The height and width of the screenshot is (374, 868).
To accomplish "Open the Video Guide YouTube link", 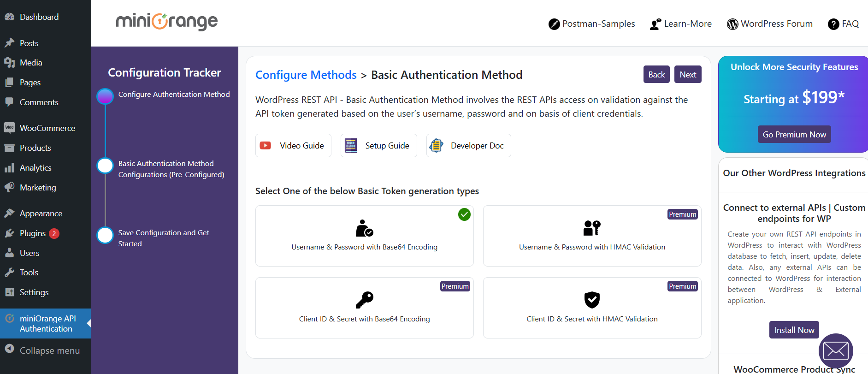I will [293, 146].
